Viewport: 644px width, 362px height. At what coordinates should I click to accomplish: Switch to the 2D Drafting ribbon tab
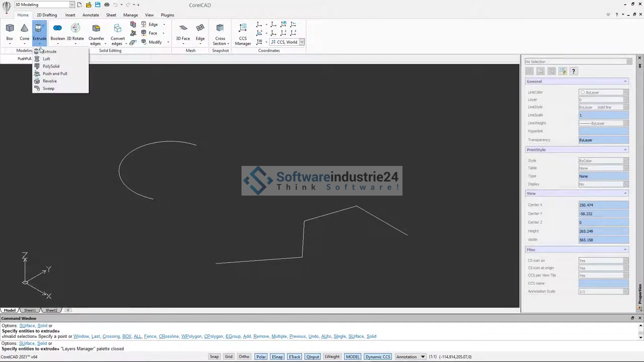pos(47,15)
